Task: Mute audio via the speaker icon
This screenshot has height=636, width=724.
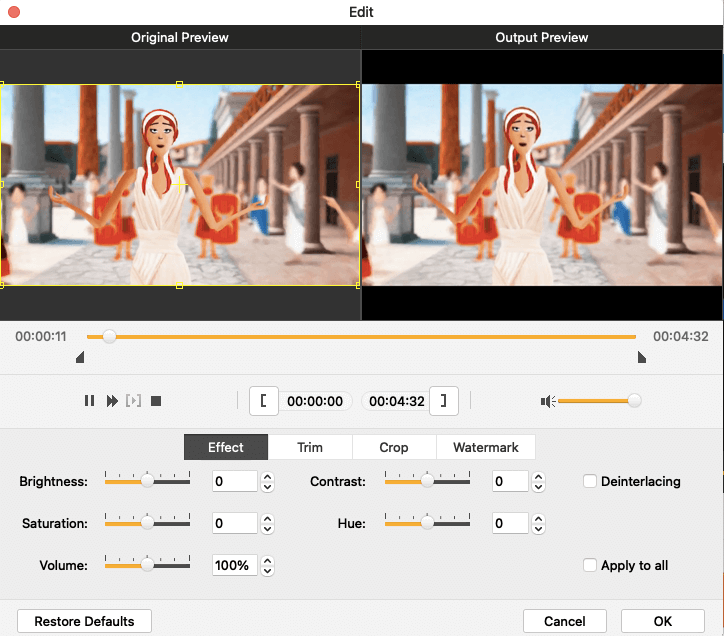Action: [548, 401]
